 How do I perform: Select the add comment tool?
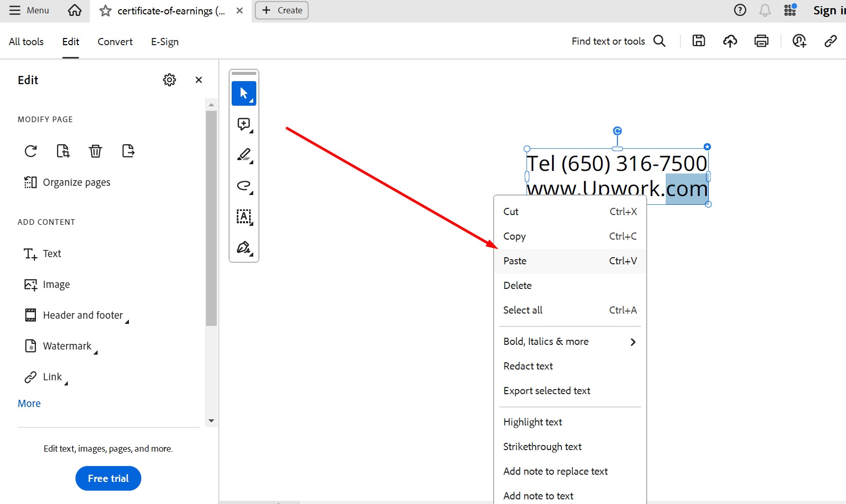244,124
